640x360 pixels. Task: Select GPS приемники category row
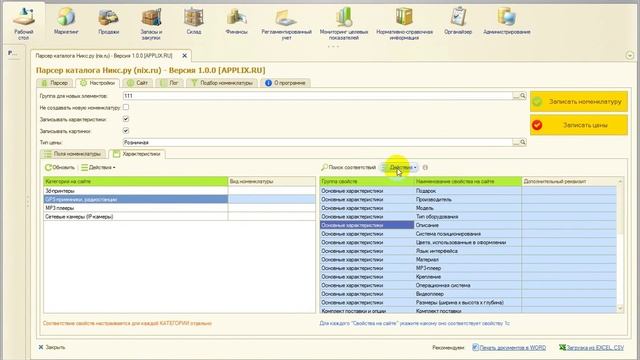coord(180,199)
